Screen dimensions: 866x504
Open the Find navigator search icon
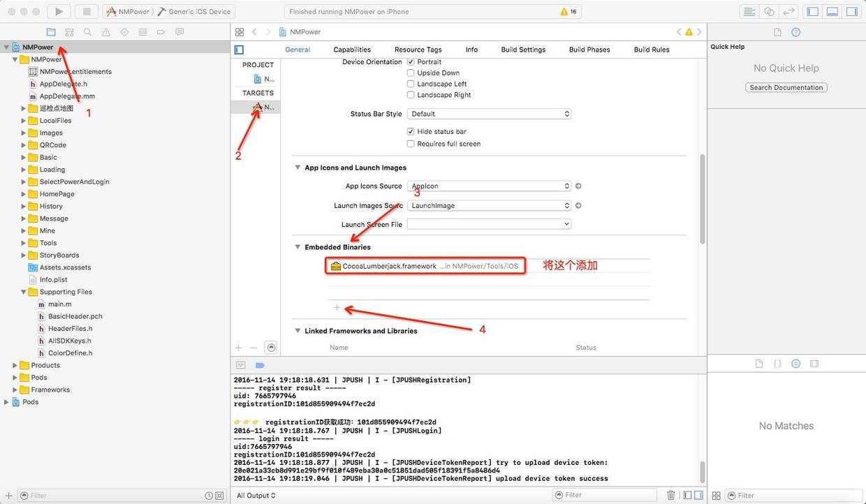coord(87,32)
